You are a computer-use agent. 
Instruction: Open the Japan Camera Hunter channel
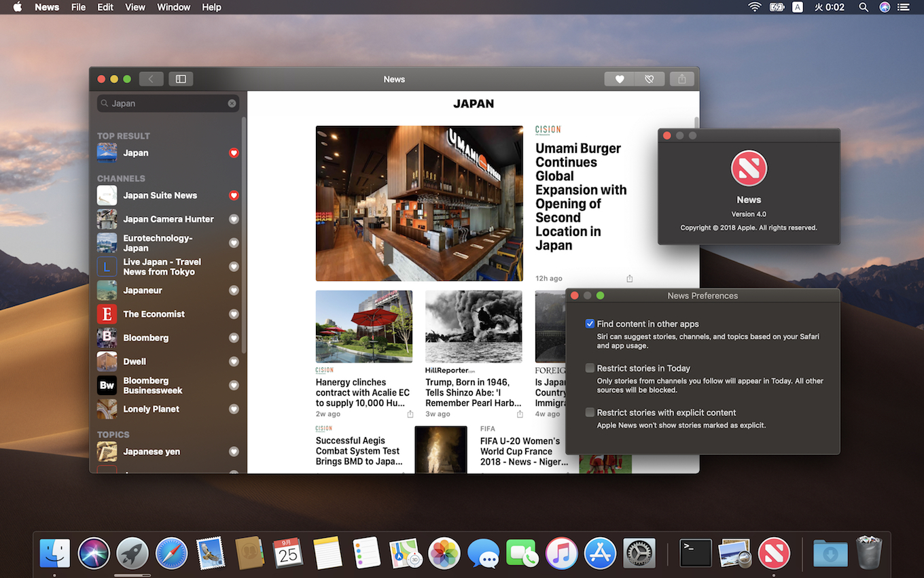(x=168, y=219)
